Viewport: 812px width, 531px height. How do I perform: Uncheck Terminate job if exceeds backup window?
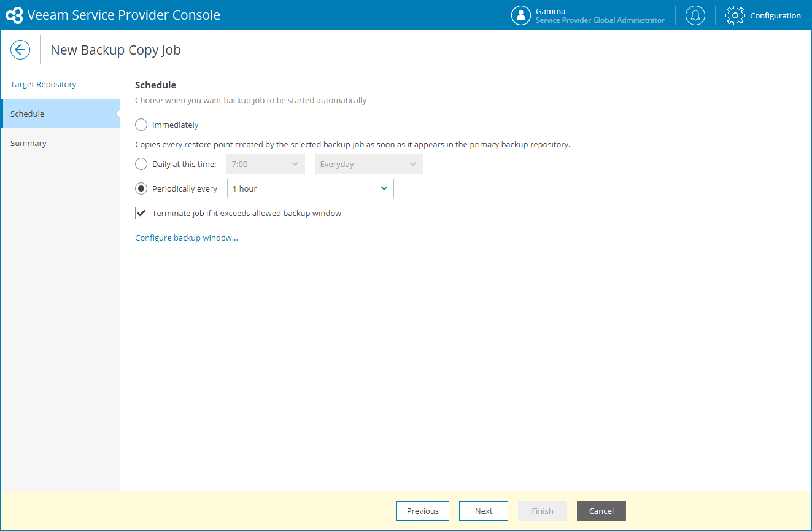click(x=141, y=213)
